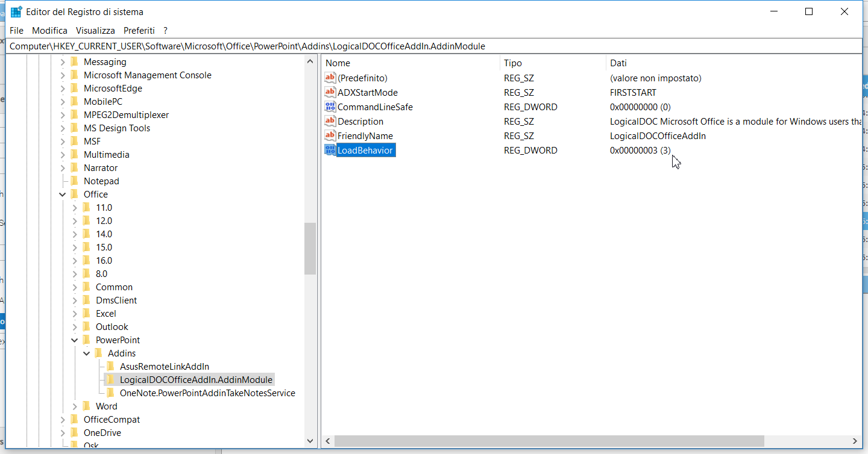Collapse the PowerPoint tree node
The height and width of the screenshot is (454, 868).
(75, 340)
